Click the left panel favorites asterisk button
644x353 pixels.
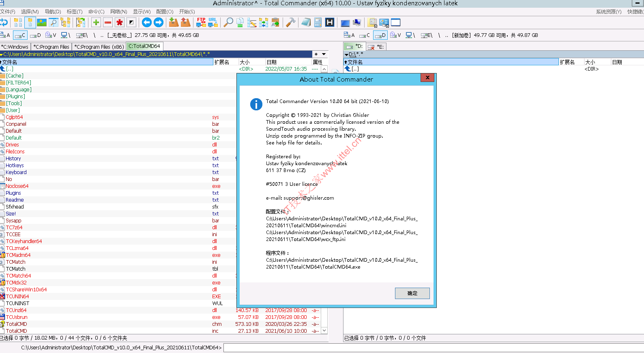[x=316, y=54]
